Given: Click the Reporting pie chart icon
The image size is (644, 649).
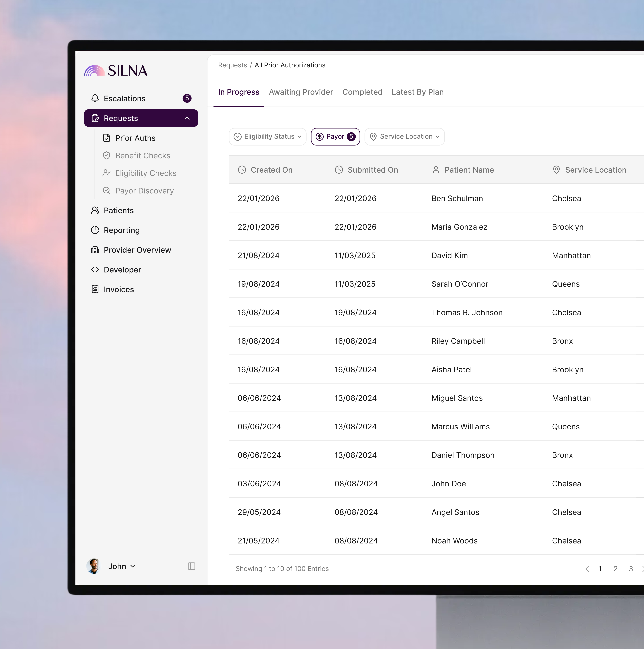Looking at the screenshot, I should [x=95, y=230].
